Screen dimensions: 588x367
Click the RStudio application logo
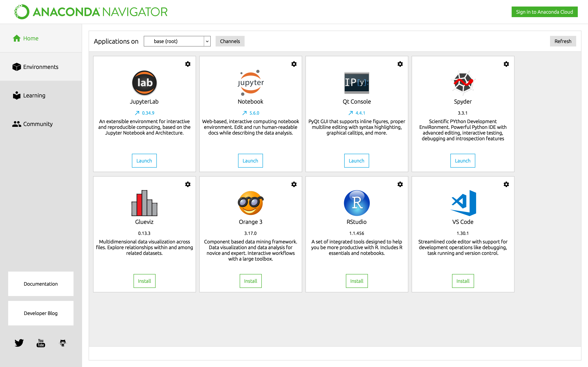click(356, 203)
